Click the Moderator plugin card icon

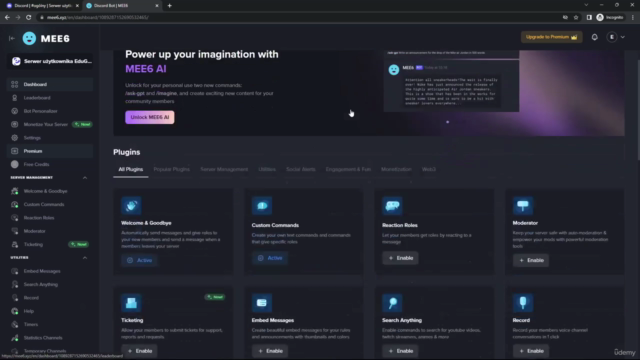point(523,205)
